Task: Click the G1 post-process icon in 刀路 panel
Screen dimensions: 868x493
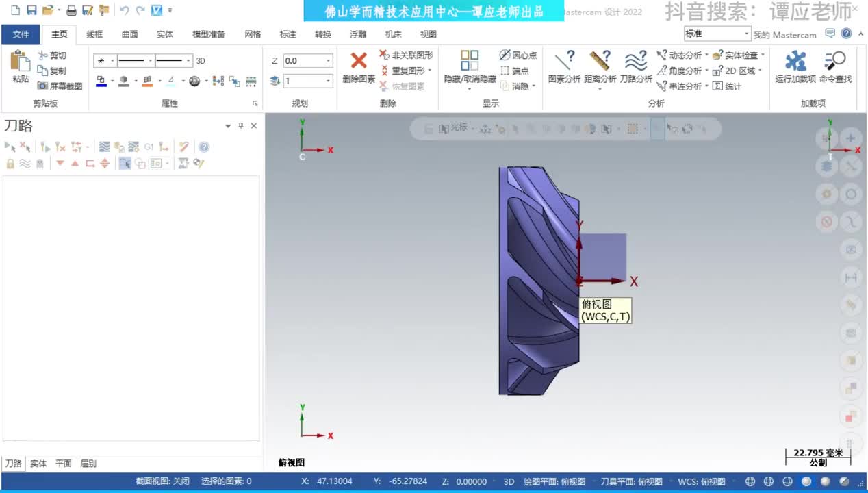Action: point(149,147)
